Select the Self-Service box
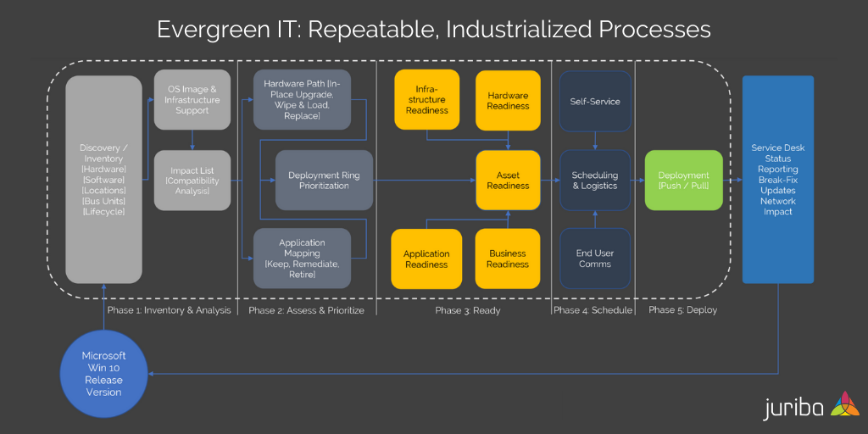The image size is (868, 434). click(594, 101)
